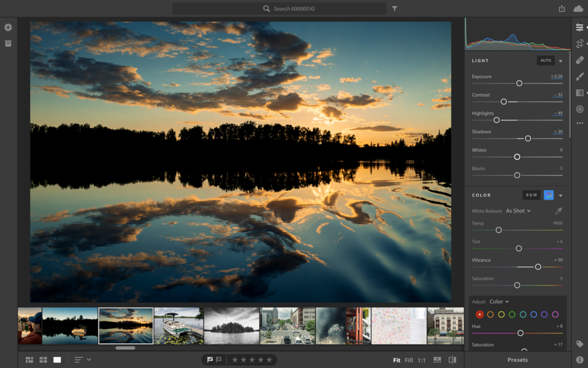The width and height of the screenshot is (588, 368).
Task: Select the Brush masking tool
Action: click(x=579, y=76)
